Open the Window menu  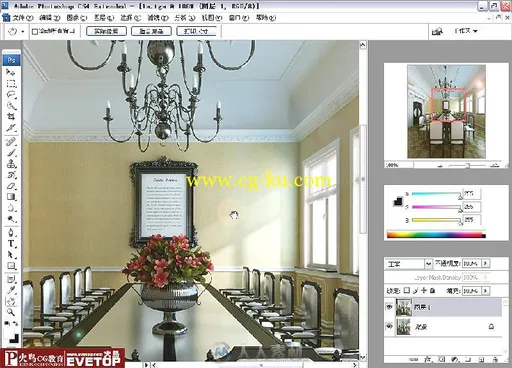click(x=239, y=18)
